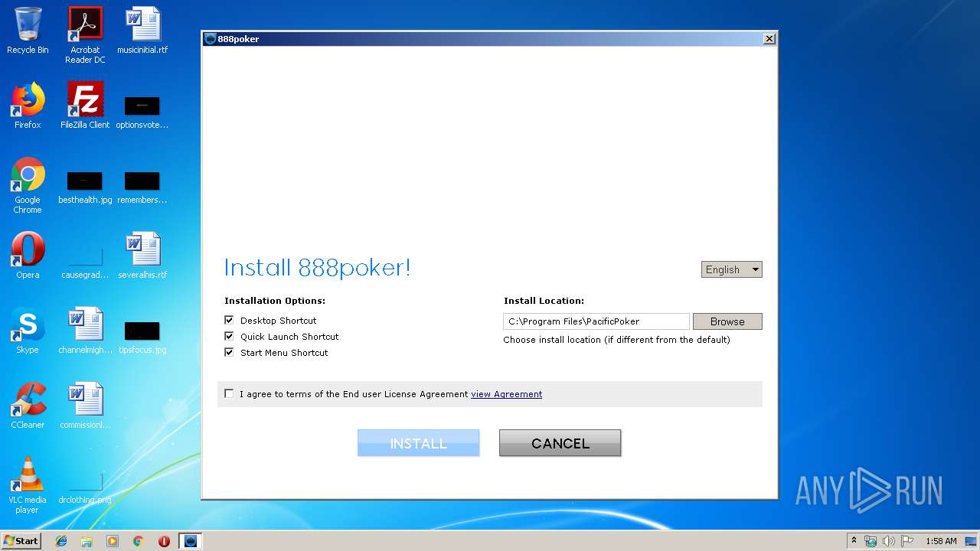The width and height of the screenshot is (980, 551).
Task: Select the remembers image file icon
Action: pyautogui.click(x=142, y=187)
